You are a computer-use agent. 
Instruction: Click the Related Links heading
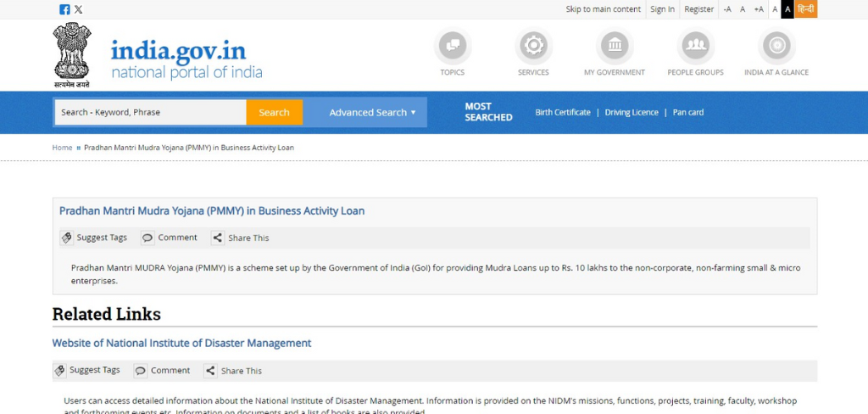click(x=106, y=314)
